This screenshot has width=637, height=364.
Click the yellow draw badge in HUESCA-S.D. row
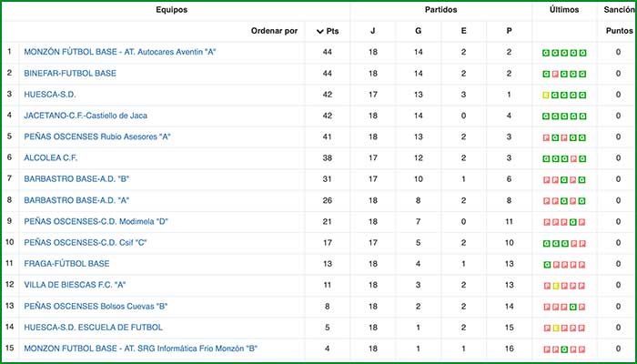pyautogui.click(x=546, y=95)
